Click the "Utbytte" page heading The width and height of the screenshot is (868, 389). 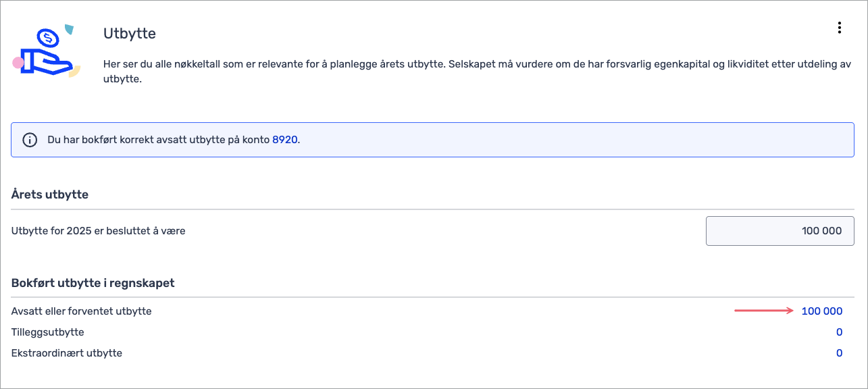click(130, 33)
